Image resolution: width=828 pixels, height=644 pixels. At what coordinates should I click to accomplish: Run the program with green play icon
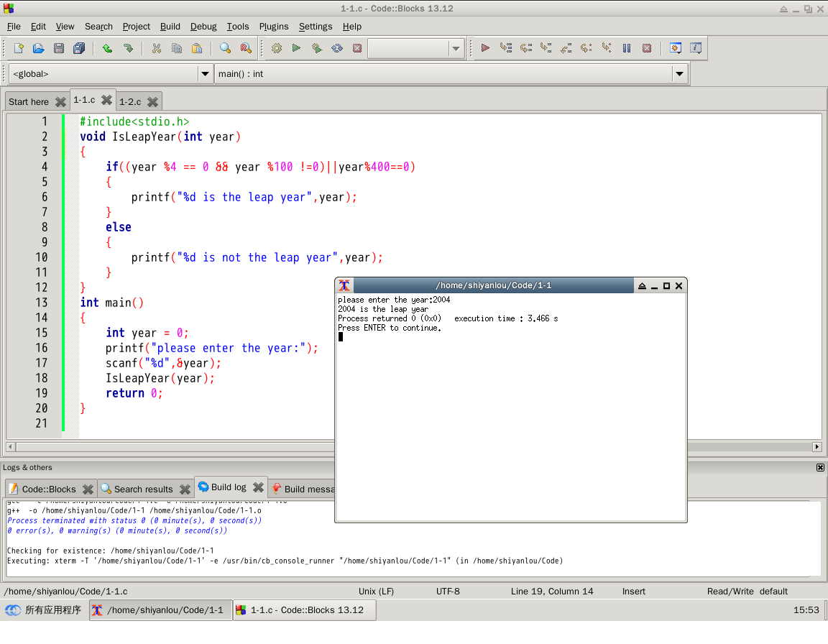(296, 48)
